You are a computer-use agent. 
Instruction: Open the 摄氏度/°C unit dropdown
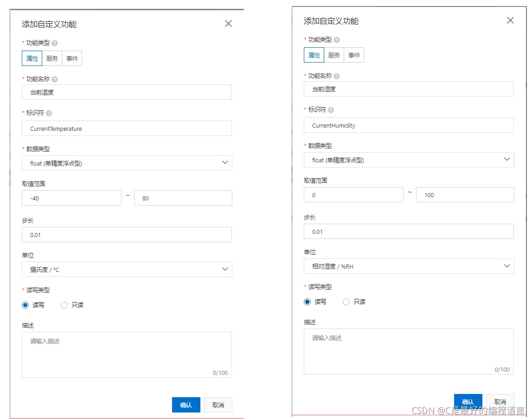127,269
